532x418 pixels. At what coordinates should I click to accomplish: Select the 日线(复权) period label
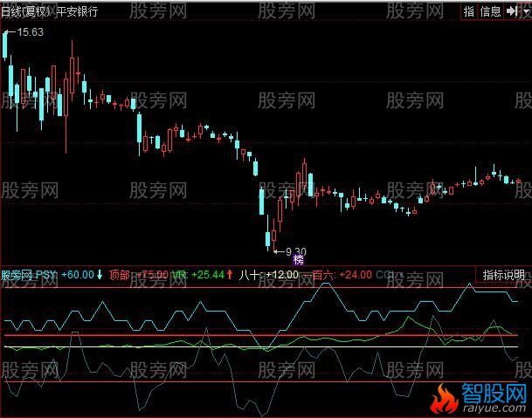(26, 12)
